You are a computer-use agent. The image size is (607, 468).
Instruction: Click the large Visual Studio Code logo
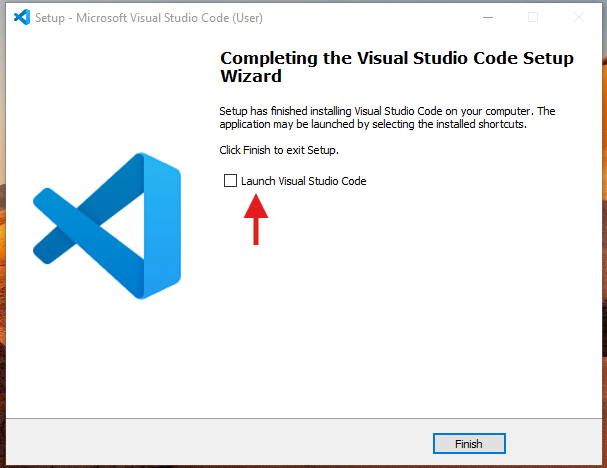pos(107,226)
